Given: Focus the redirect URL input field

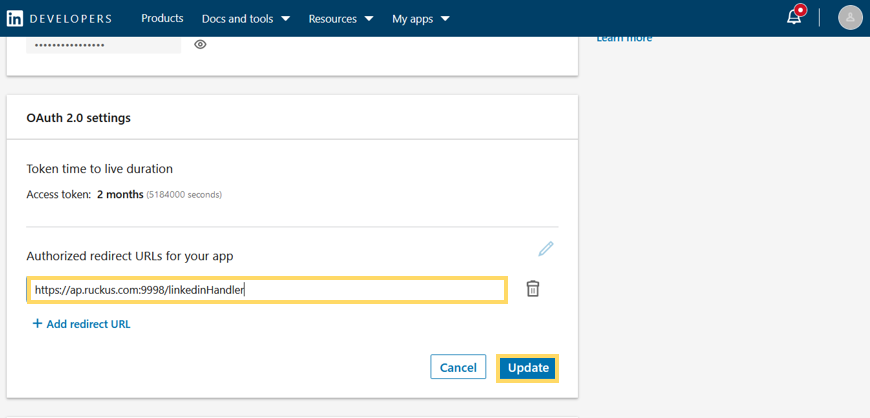Looking at the screenshot, I should pyautogui.click(x=267, y=290).
